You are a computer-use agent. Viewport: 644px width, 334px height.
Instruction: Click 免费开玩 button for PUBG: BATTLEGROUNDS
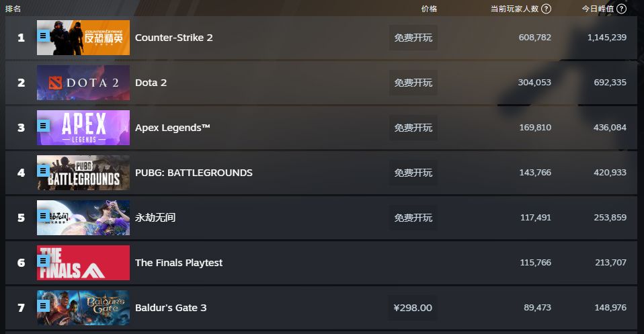click(413, 173)
